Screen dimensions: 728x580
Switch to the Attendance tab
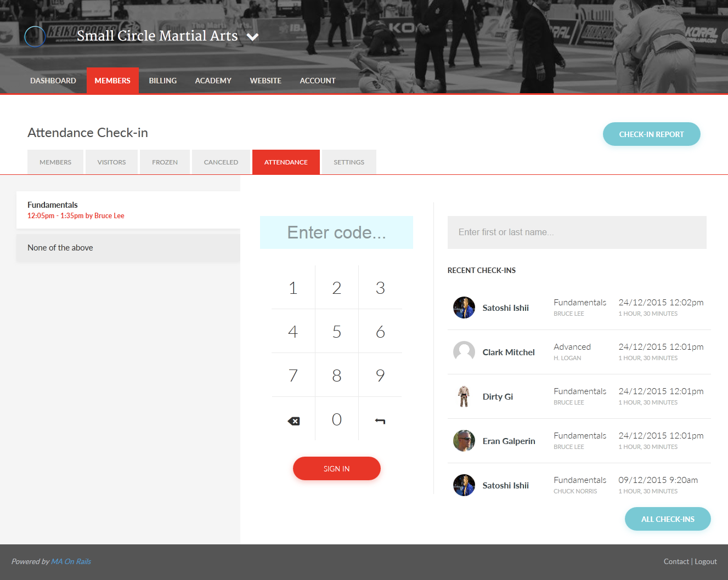point(286,162)
